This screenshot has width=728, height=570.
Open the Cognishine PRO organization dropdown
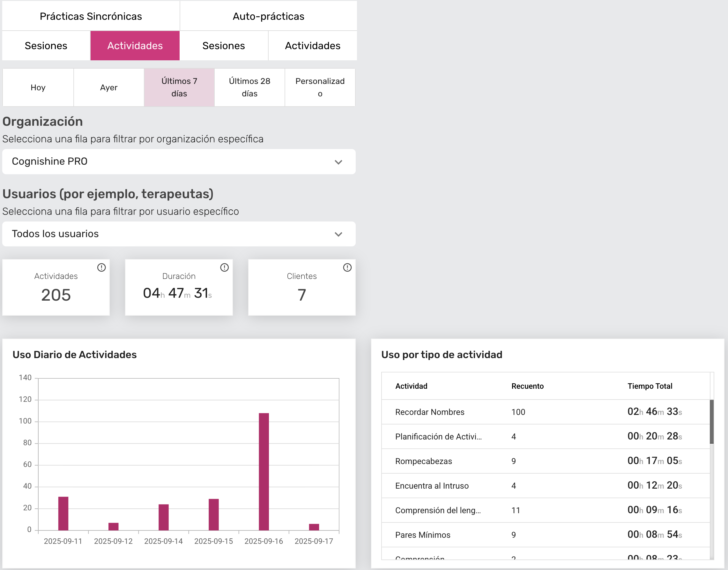click(179, 161)
